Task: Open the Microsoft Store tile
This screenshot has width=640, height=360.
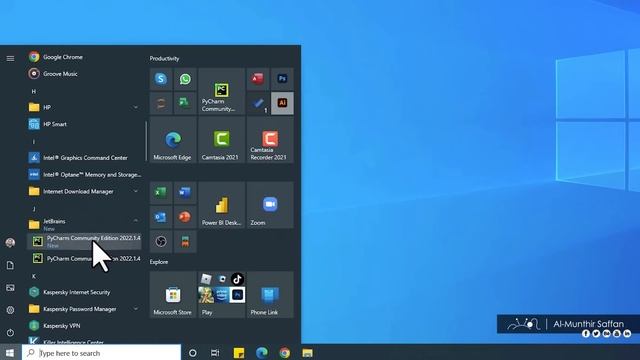Action: point(173,295)
